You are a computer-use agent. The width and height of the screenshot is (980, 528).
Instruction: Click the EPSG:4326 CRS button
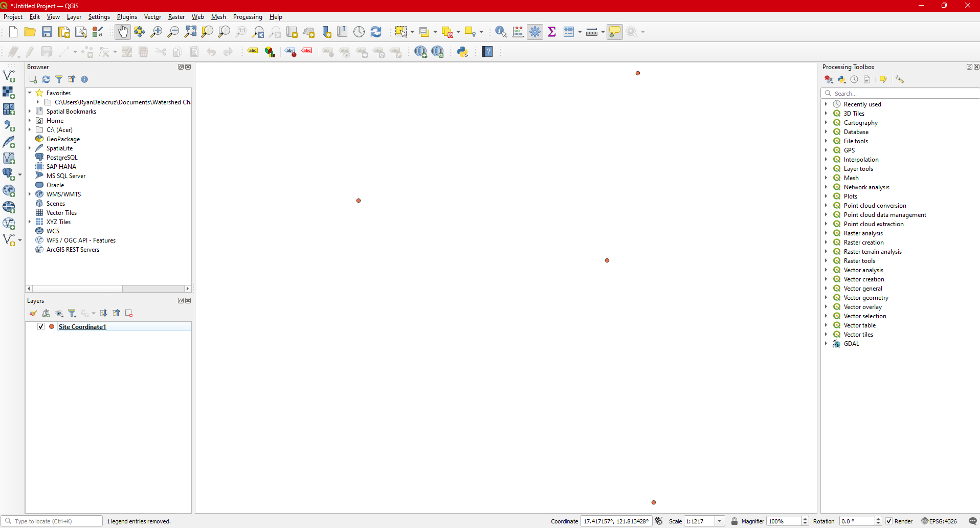pyautogui.click(x=939, y=521)
